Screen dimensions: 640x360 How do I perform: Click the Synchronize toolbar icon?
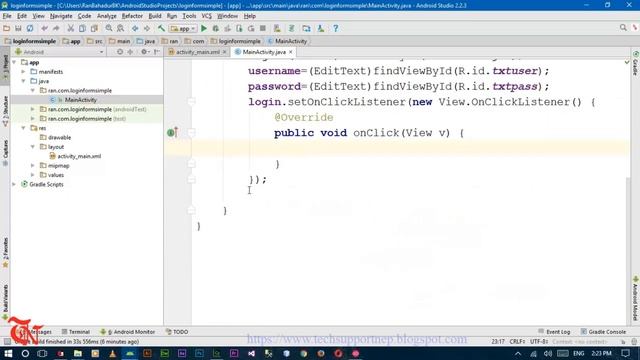(x=30, y=28)
